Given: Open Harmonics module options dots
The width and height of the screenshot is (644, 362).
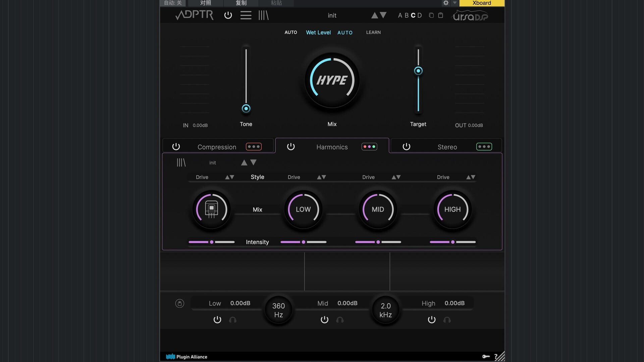Looking at the screenshot, I should point(369,147).
